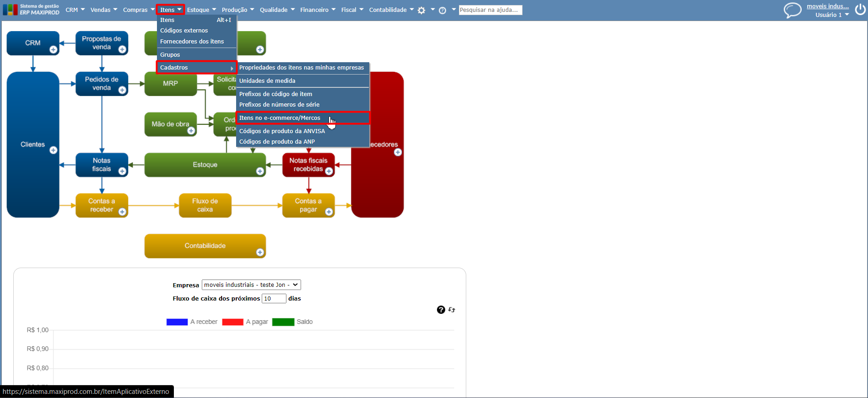Toggle the blue A receber legend swatch

coord(177,322)
